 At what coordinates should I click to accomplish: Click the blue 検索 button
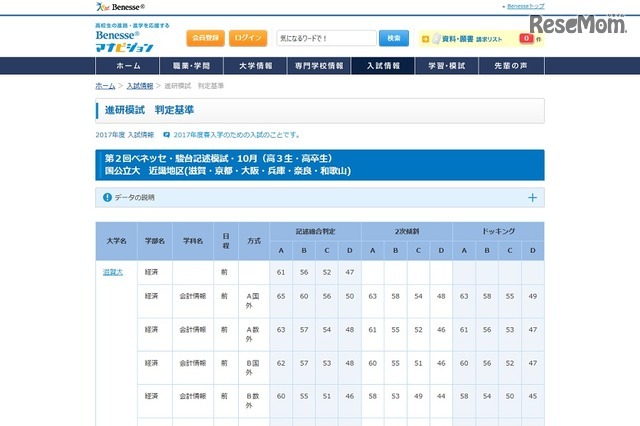(x=393, y=38)
